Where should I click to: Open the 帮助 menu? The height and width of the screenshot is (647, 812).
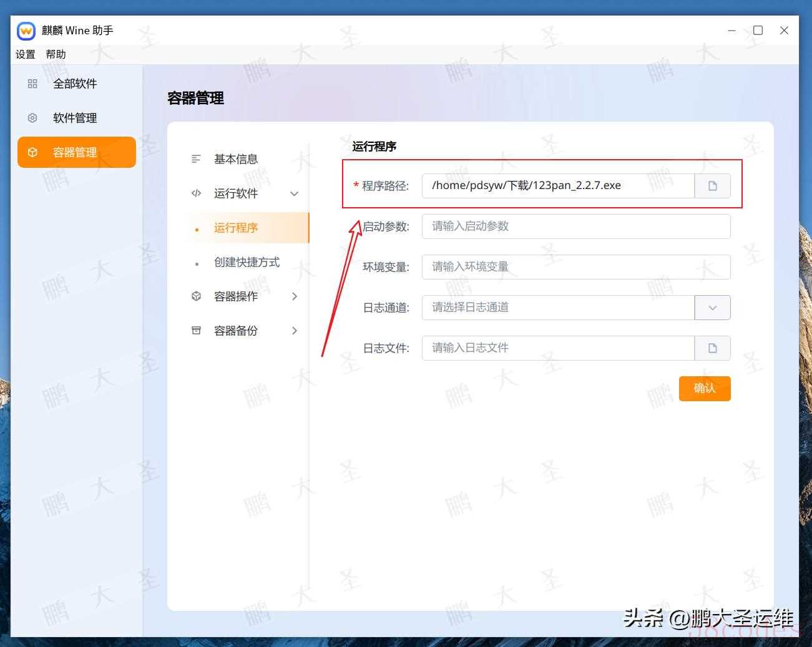pyautogui.click(x=56, y=54)
